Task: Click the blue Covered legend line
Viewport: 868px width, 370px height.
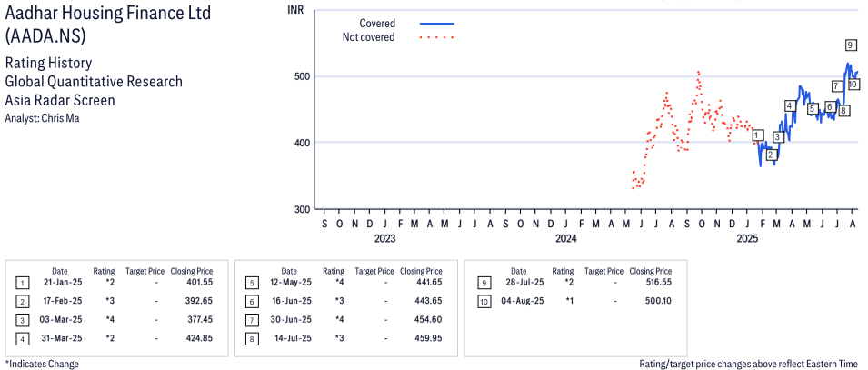Action: coord(437,24)
